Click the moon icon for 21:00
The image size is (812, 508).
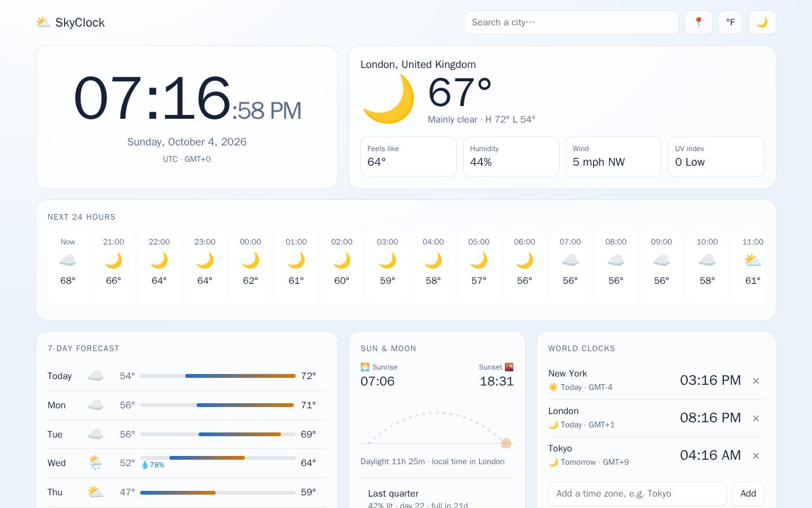tap(114, 260)
